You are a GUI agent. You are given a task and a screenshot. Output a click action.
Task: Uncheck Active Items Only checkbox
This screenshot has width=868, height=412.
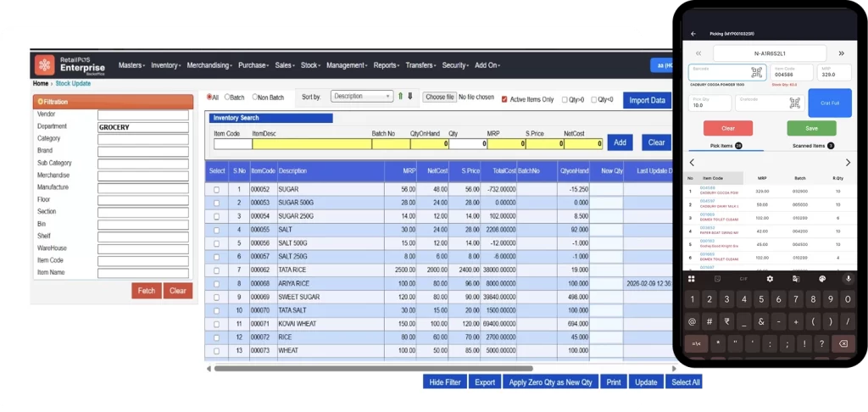[504, 100]
